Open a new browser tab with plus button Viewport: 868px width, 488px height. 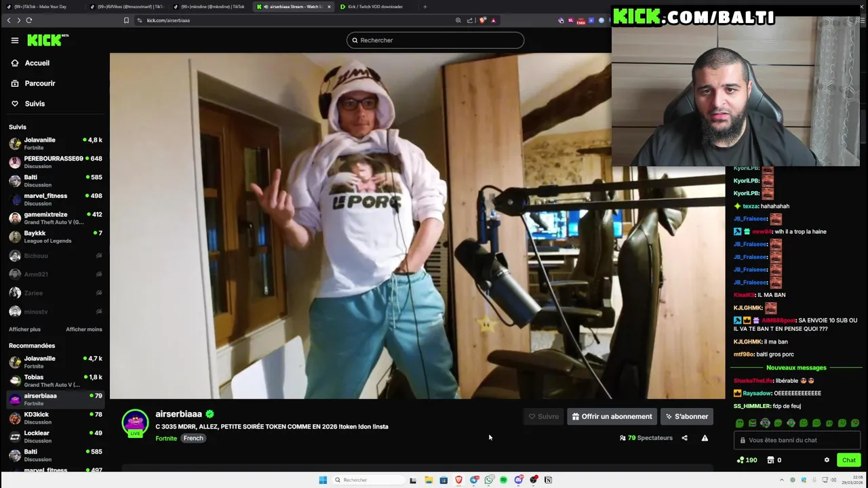click(x=425, y=7)
